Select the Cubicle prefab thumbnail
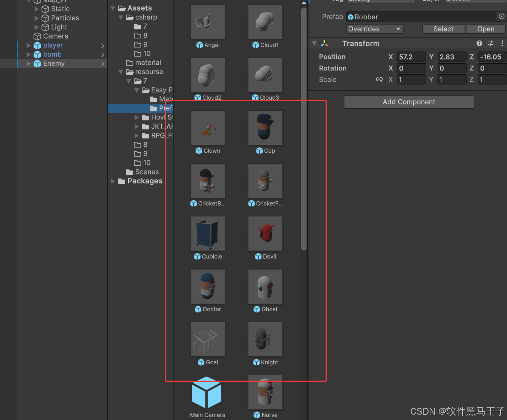The width and height of the screenshot is (507, 420). click(208, 234)
